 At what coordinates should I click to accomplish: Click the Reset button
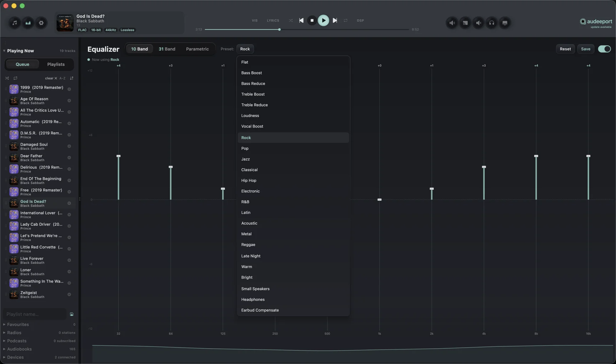[565, 49]
